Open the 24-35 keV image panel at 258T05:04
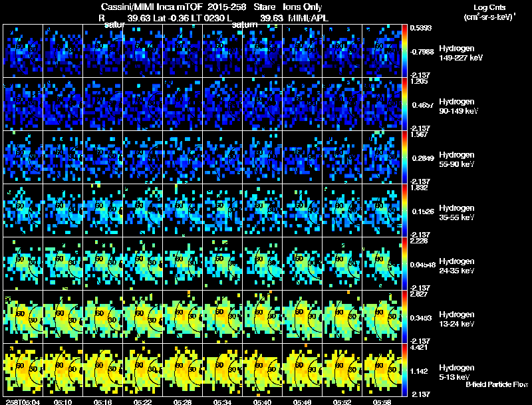Image resolution: width=532 pixels, height=405 pixels. pos(23,263)
